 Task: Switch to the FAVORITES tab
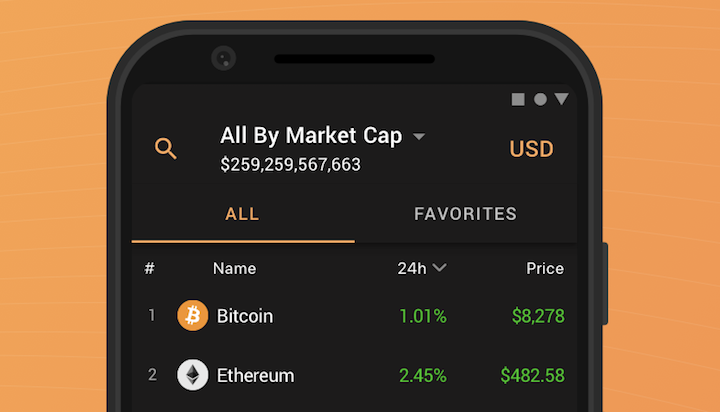click(x=466, y=214)
